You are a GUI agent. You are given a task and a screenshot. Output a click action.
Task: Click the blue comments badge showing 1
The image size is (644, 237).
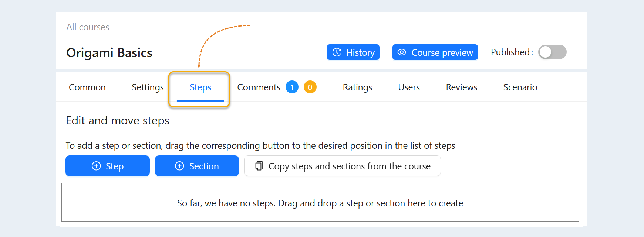(x=292, y=87)
